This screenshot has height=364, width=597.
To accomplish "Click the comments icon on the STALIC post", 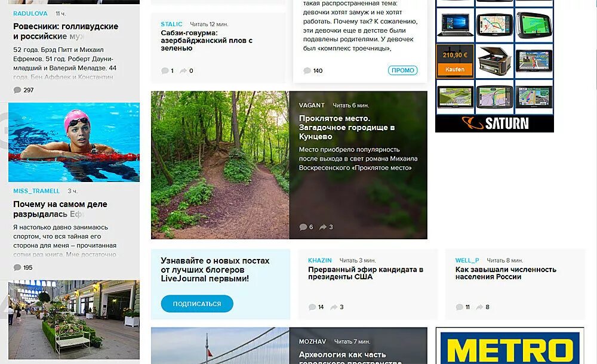I will (x=165, y=71).
